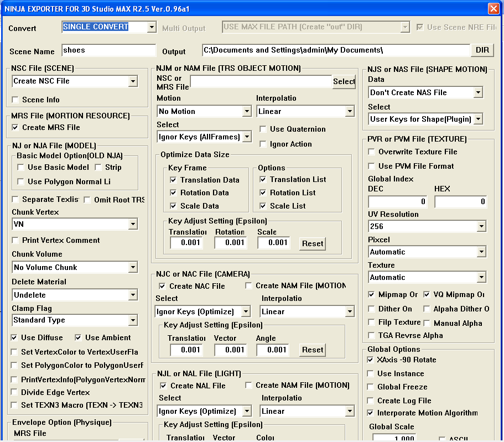
Task: Expand the No Volume Chunk dropdown
Action: [x=75, y=267]
